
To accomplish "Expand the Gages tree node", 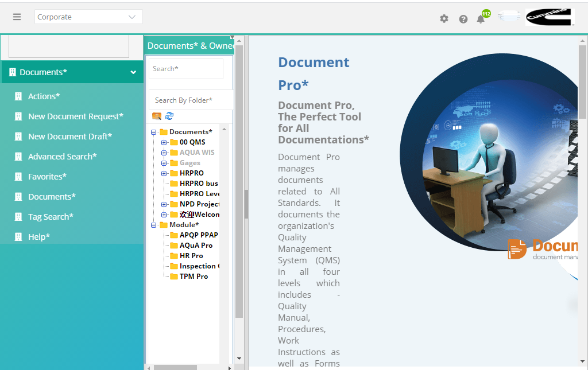I will click(x=164, y=163).
